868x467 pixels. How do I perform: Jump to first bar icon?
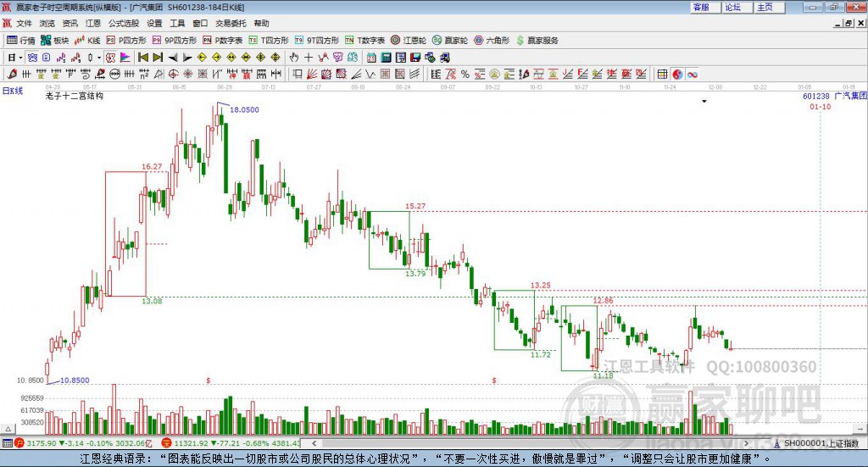(142, 58)
